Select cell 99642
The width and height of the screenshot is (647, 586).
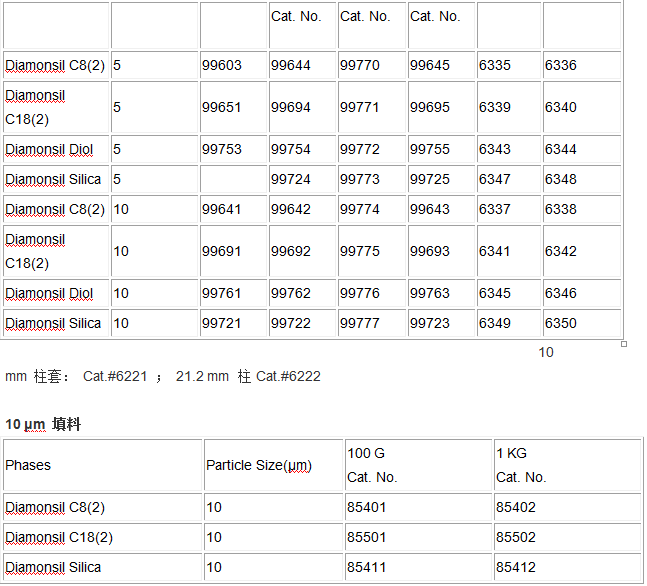(302, 209)
